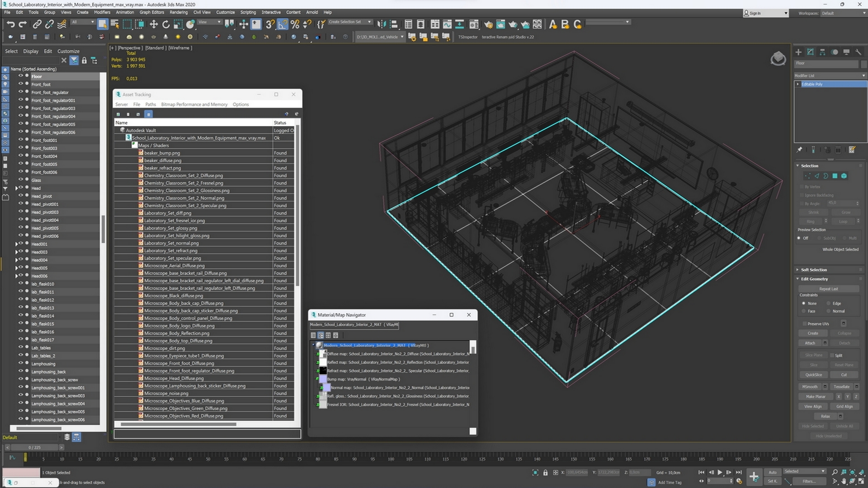The height and width of the screenshot is (488, 868).
Task: Select Vertex sub-object level icon
Action: pos(807,176)
